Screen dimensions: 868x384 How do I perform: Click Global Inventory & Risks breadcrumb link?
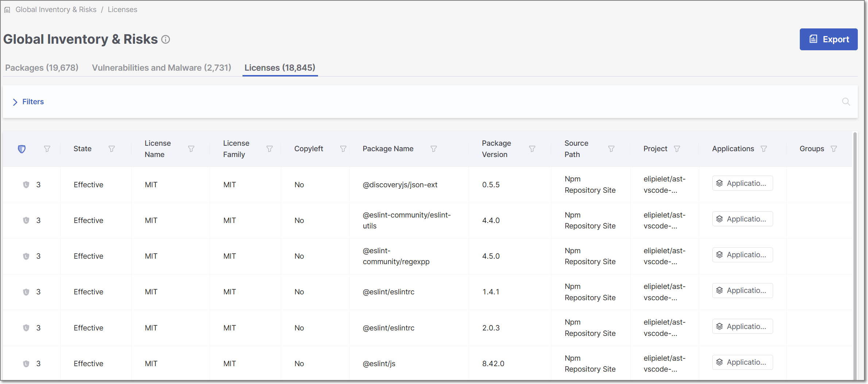tap(56, 9)
